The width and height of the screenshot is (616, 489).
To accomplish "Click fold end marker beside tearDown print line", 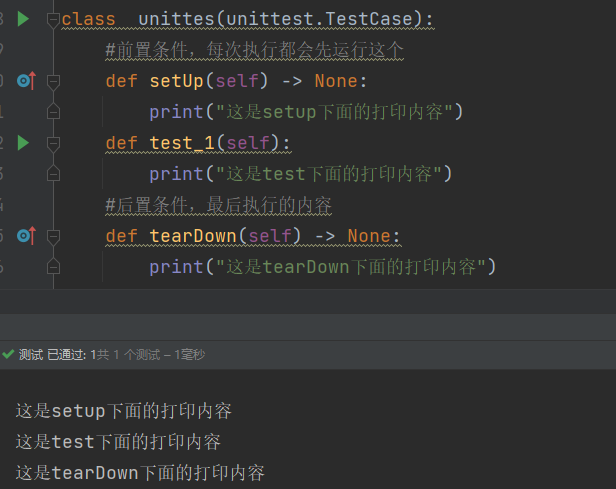I will click(x=53, y=266).
